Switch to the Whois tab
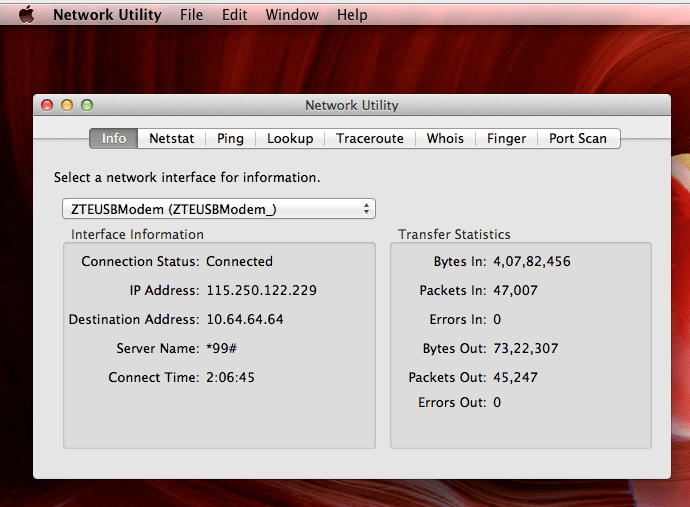 (x=445, y=139)
